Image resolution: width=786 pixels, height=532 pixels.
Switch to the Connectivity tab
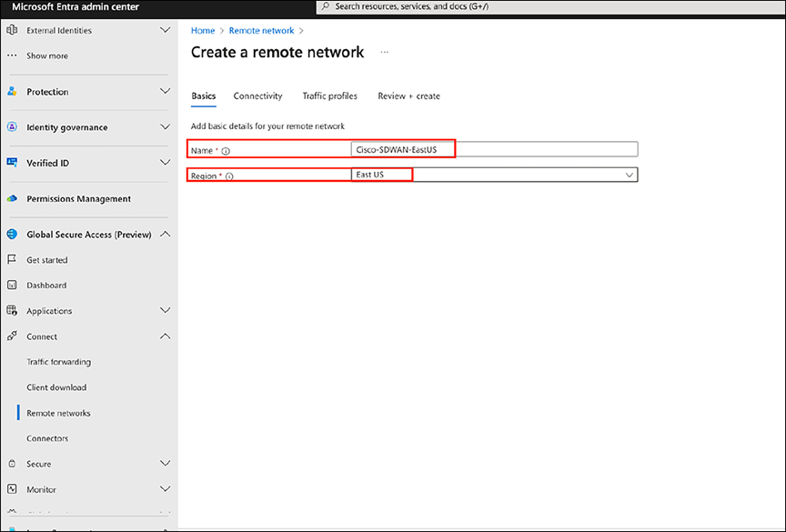coord(257,95)
